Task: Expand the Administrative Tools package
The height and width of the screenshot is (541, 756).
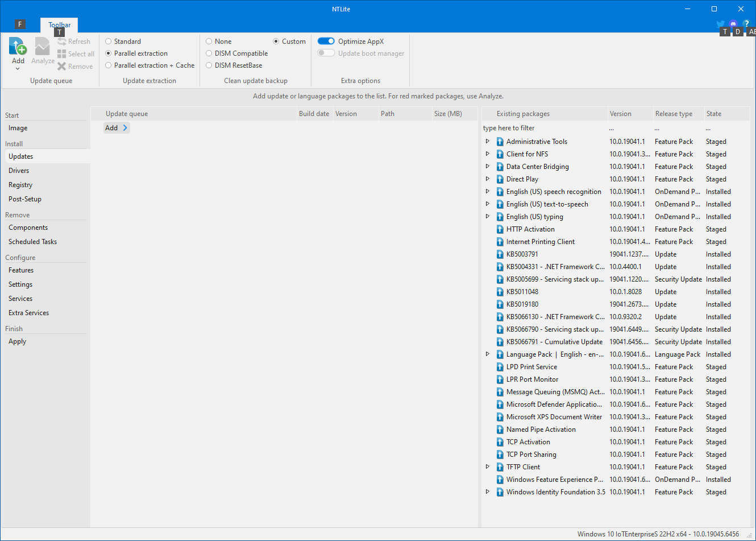Action: (487, 141)
